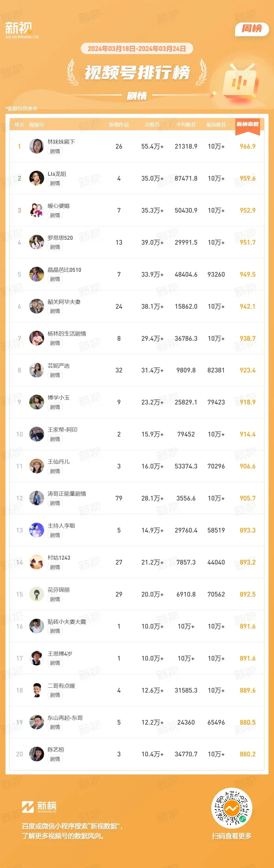
Task: Click the 新增作品 column header
Action: click(119, 125)
